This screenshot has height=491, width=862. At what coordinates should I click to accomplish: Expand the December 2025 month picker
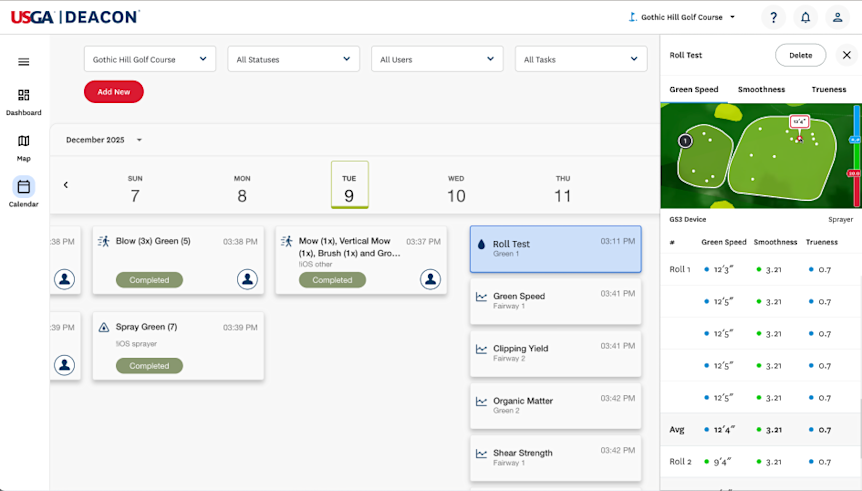(104, 140)
